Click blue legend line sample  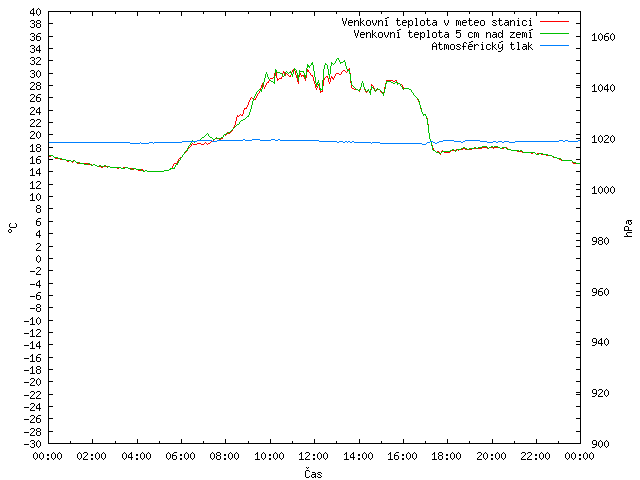(x=554, y=46)
